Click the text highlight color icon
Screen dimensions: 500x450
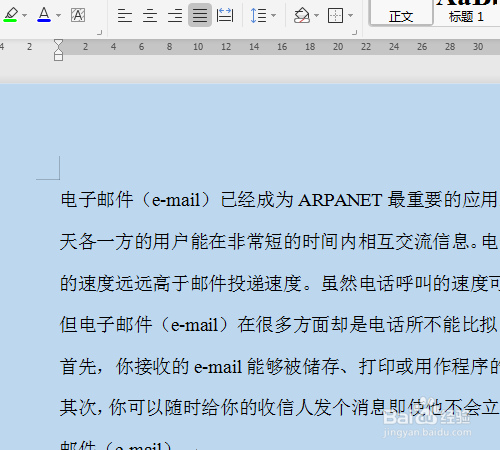pos(10,15)
